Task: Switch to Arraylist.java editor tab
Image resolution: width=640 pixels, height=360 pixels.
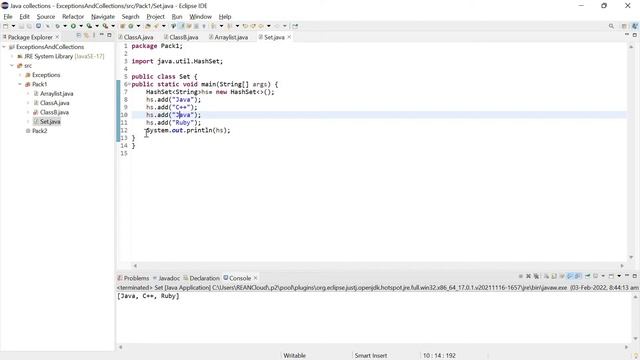Action: pos(229,37)
